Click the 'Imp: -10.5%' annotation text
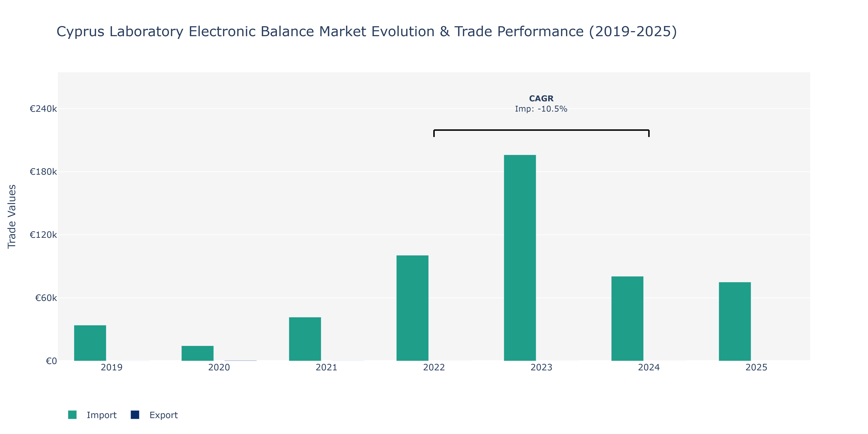 541,109
